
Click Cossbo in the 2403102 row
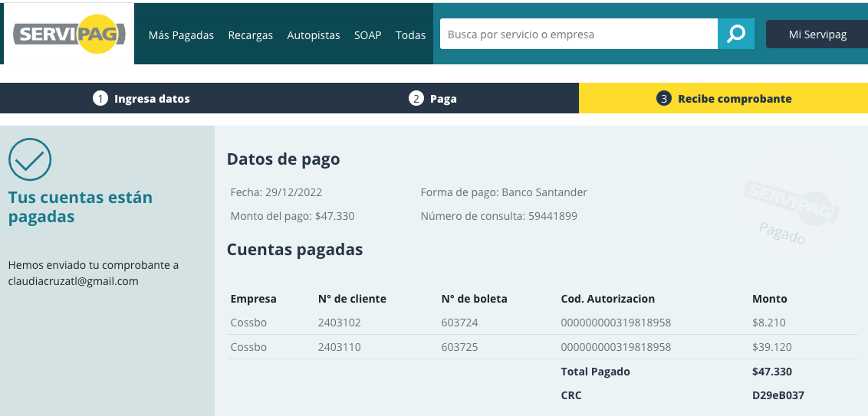click(x=248, y=323)
